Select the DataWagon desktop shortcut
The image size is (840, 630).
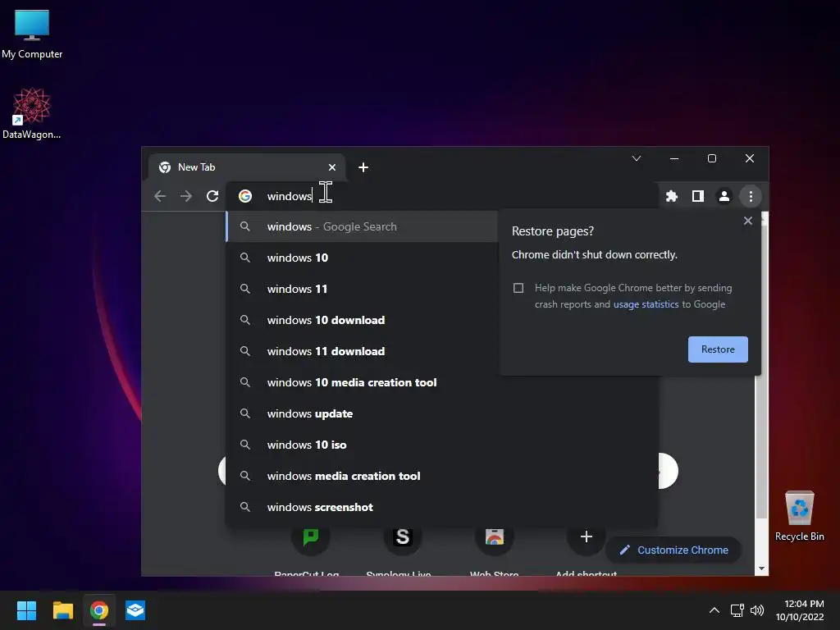coord(32,113)
